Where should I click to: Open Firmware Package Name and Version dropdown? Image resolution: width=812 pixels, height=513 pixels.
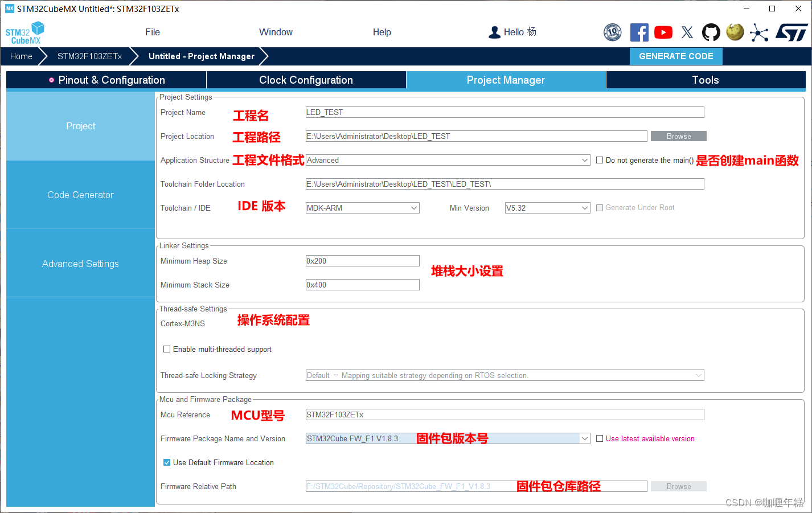click(448, 438)
